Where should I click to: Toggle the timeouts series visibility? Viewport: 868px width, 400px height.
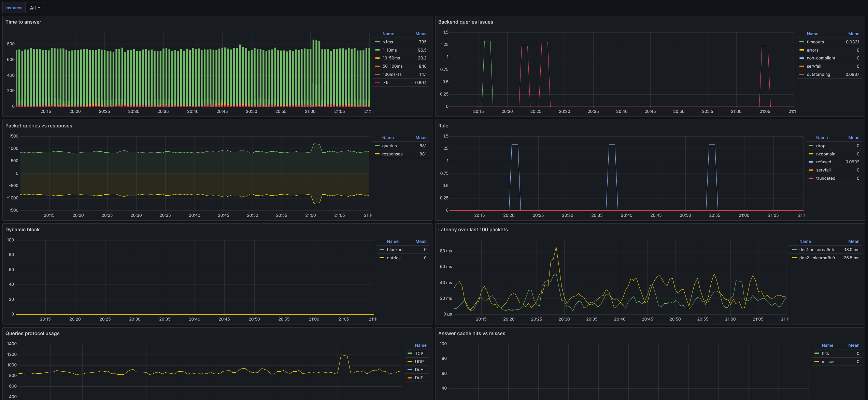(815, 42)
